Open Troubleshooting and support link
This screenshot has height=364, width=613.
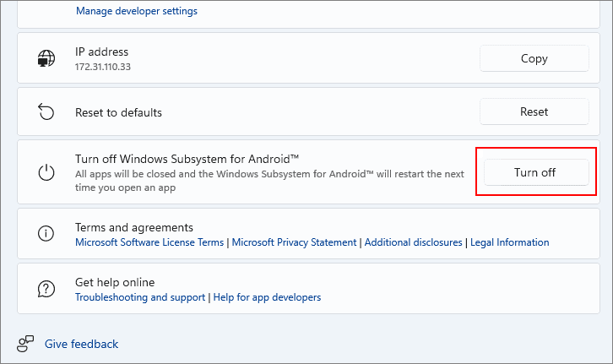point(140,297)
